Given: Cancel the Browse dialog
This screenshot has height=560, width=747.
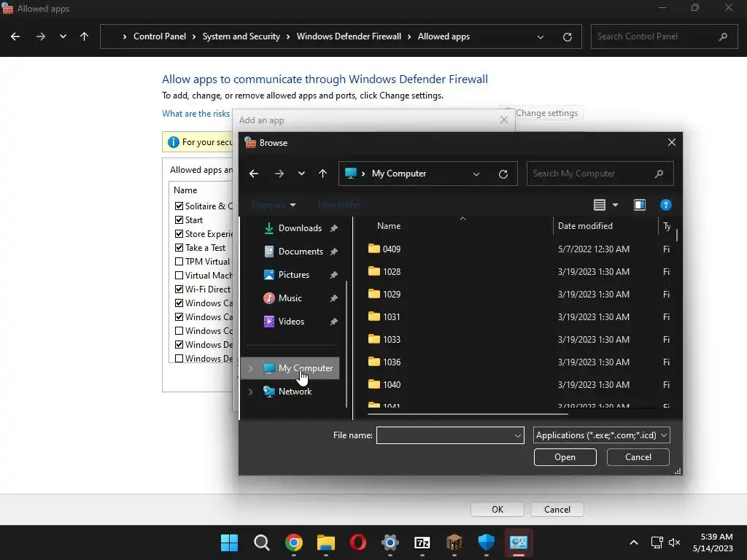Looking at the screenshot, I should point(638,457).
